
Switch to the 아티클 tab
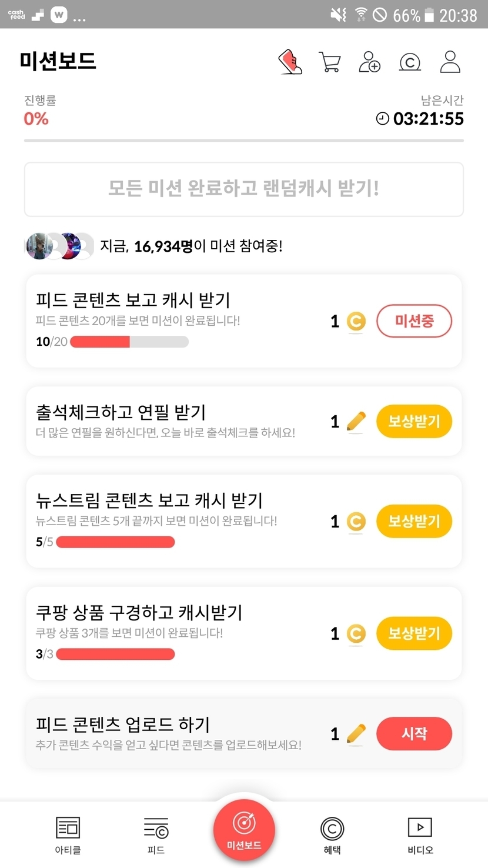pos(68,835)
